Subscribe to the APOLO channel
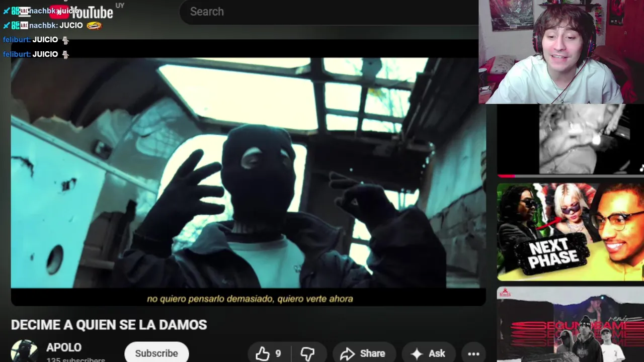Screen dimensions: 644x362 [156, 353]
